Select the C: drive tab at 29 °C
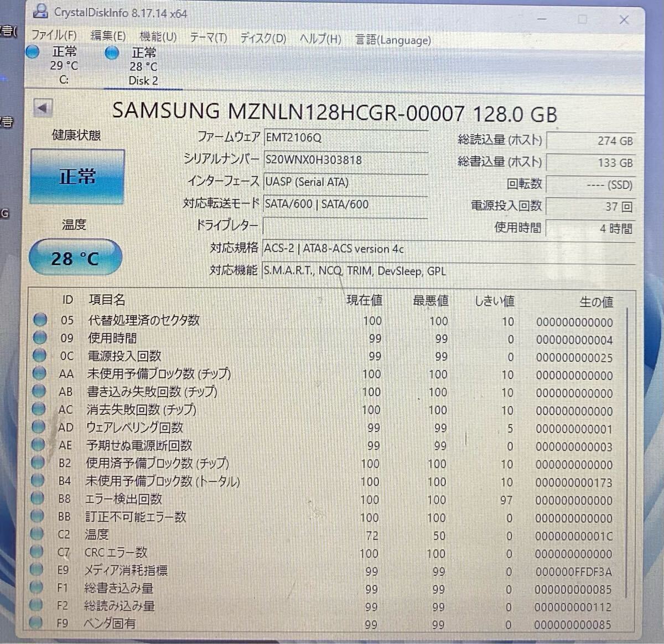 pos(55,65)
